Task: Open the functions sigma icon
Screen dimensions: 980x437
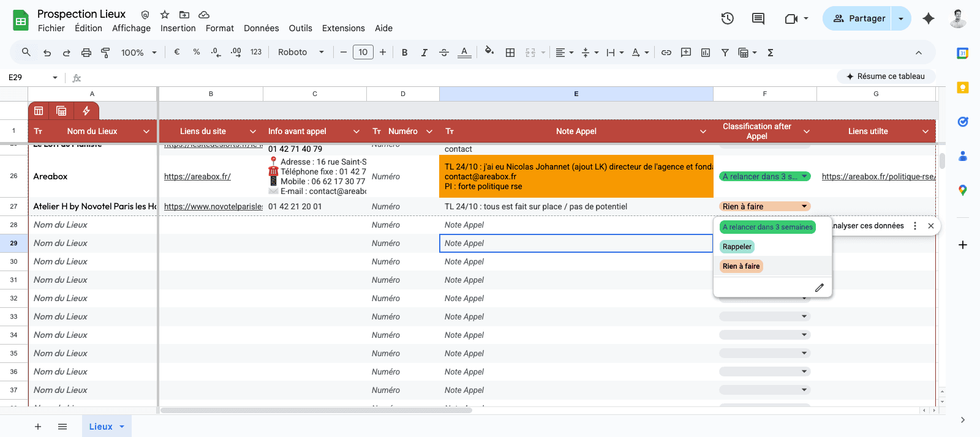Action: coord(771,53)
